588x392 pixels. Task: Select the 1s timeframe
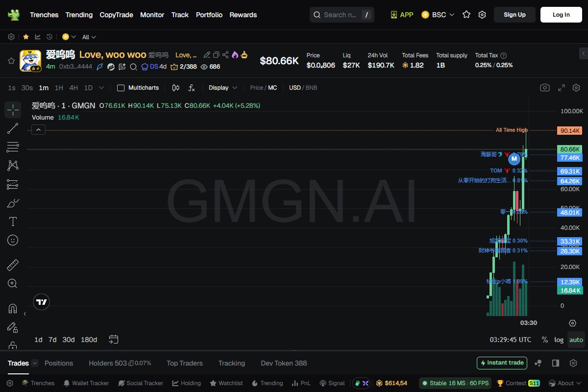[x=12, y=88]
